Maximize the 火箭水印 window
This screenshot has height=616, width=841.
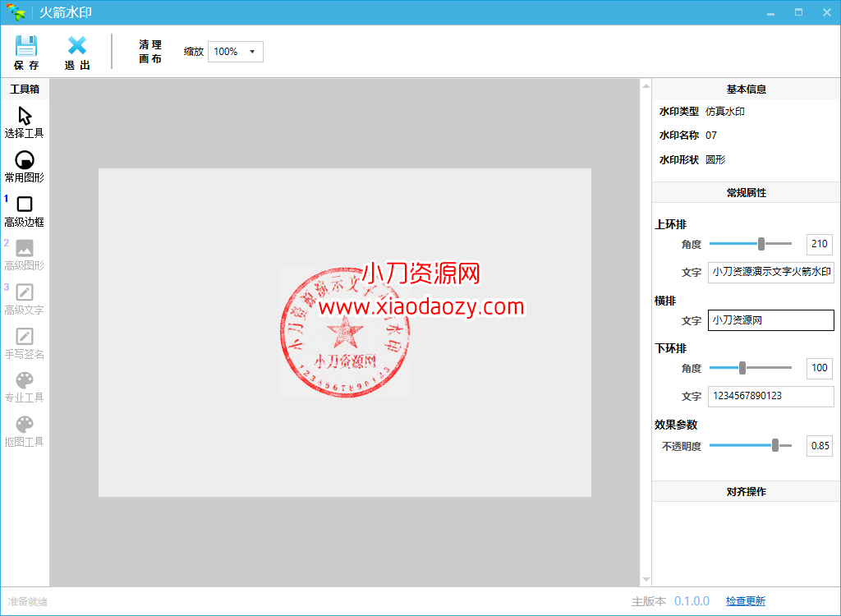798,12
